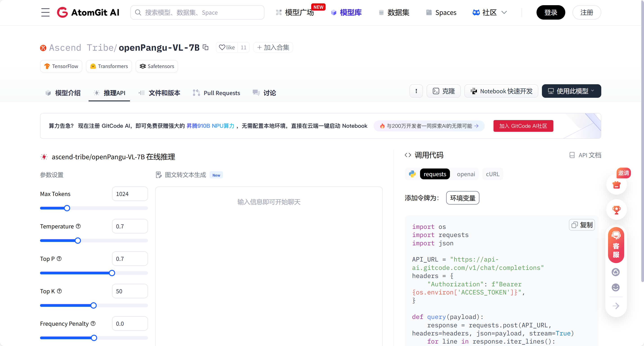Select the 环境变量 token option

(x=462, y=198)
